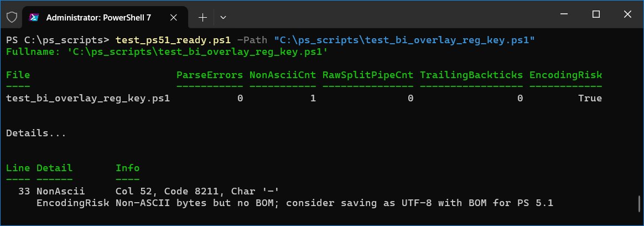Viewport: 644px width, 226px height.
Task: Open a new tab with the plus button
Action: coord(202,17)
